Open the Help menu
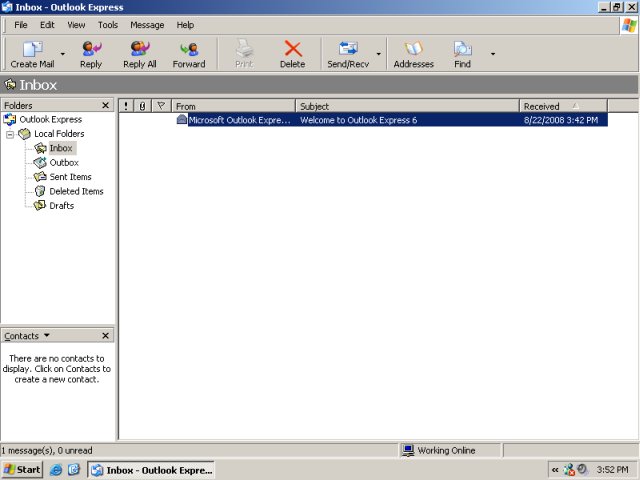 tap(185, 25)
